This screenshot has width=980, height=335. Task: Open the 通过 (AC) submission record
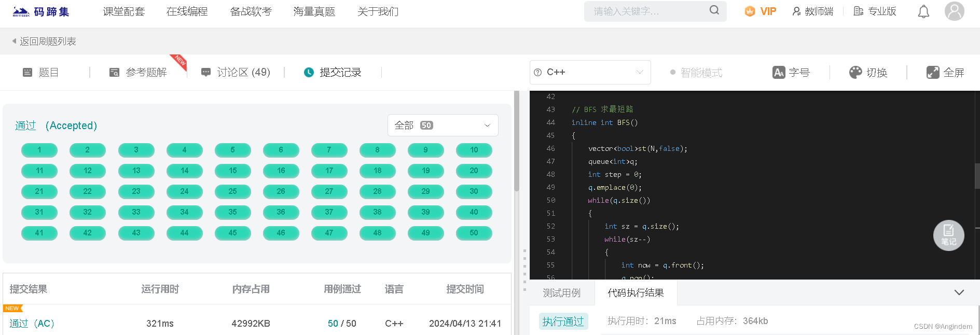click(32, 324)
